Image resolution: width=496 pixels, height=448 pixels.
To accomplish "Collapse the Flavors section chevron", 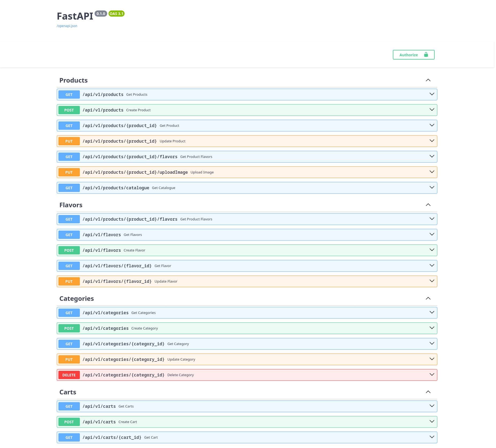I will pos(428,205).
